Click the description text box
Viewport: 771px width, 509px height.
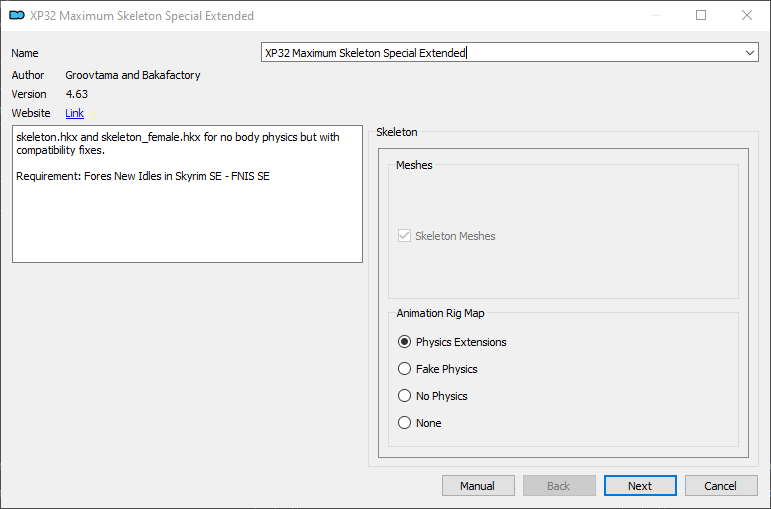click(x=187, y=194)
